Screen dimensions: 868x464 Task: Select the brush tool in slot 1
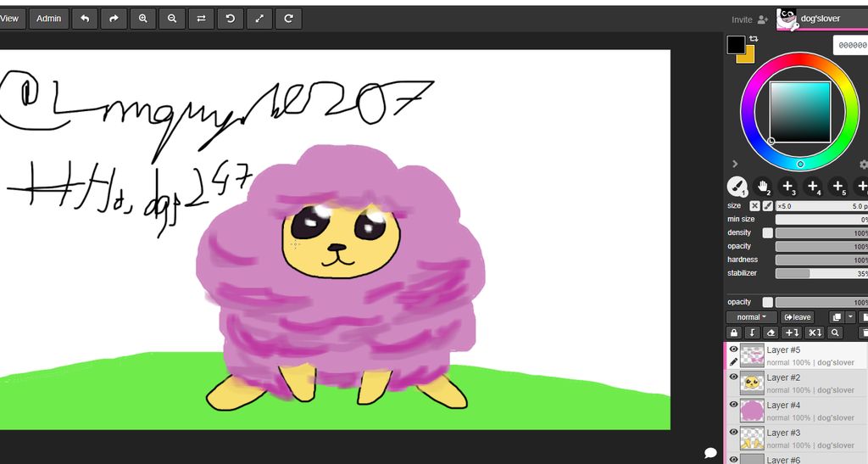pyautogui.click(x=737, y=187)
